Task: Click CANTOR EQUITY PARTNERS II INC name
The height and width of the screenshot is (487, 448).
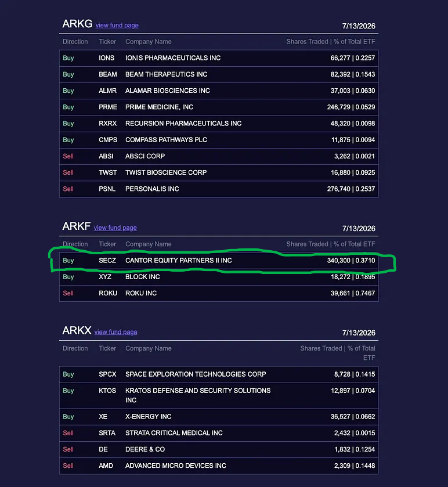Action: [x=179, y=261]
